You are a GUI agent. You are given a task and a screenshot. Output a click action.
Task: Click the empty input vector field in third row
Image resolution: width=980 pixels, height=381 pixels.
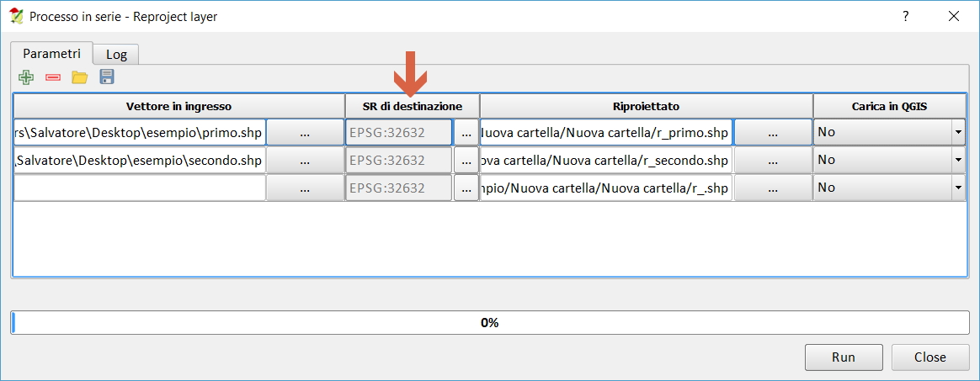(140, 188)
